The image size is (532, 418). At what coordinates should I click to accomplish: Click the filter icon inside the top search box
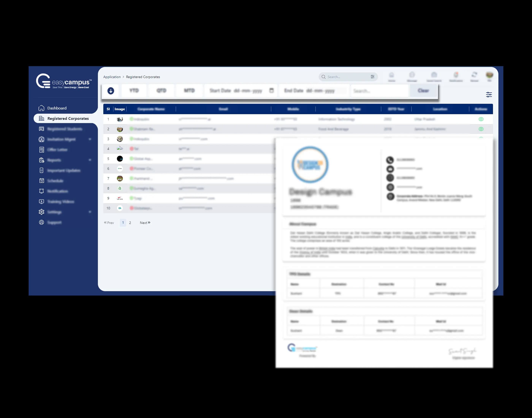pyautogui.click(x=372, y=77)
